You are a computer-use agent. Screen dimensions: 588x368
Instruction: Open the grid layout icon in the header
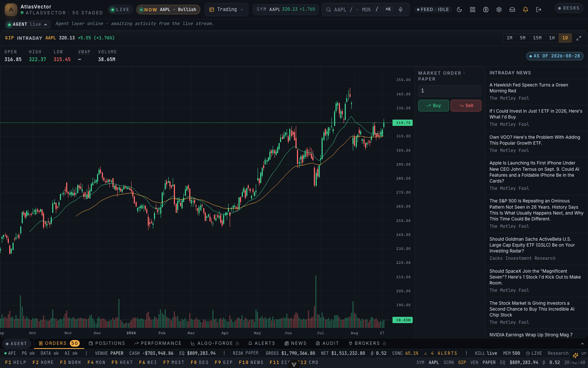pyautogui.click(x=473, y=10)
